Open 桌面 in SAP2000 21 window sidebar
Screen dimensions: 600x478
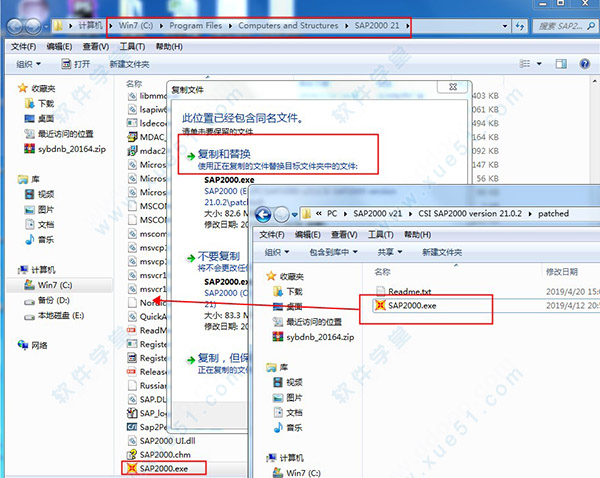(x=39, y=119)
